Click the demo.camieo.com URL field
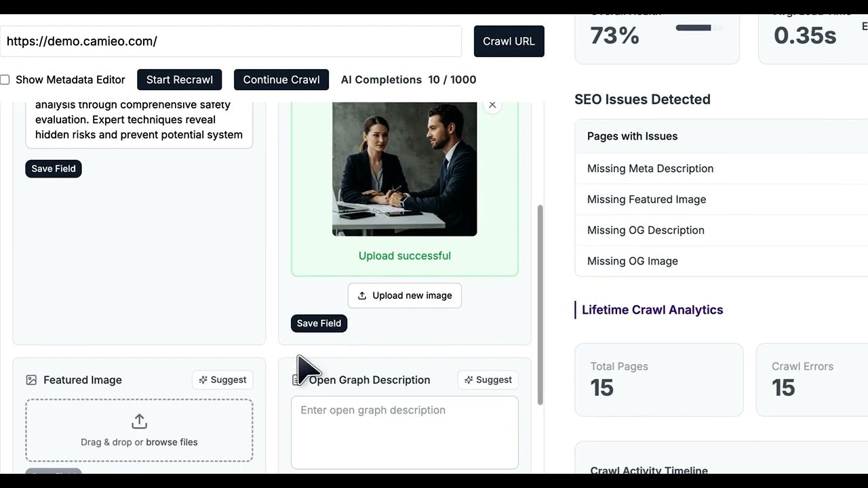This screenshot has height=488, width=868. coord(231,41)
